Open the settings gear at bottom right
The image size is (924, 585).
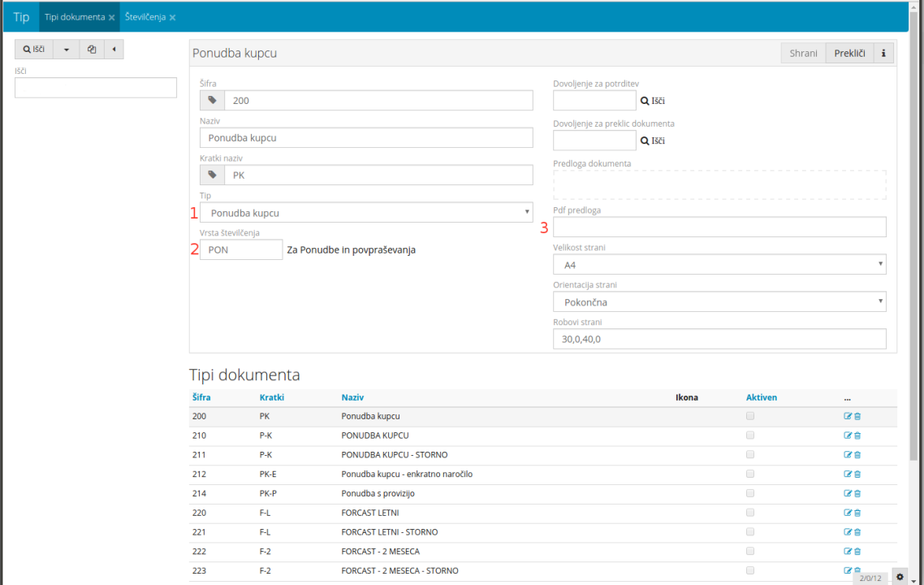point(900,576)
